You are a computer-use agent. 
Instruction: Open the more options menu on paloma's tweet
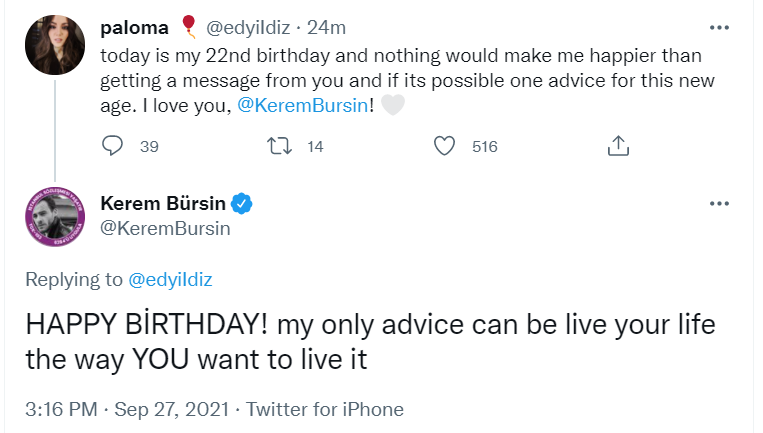(718, 27)
